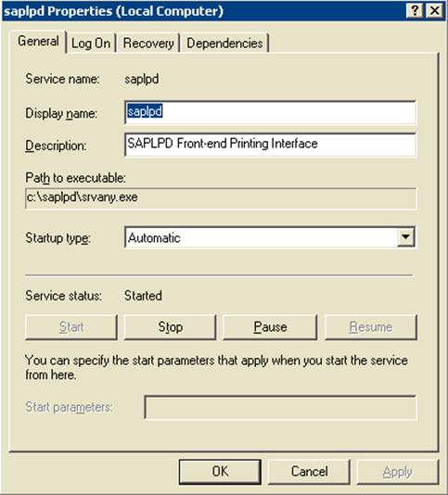Click the start parameters instruction text

[x=216, y=367]
